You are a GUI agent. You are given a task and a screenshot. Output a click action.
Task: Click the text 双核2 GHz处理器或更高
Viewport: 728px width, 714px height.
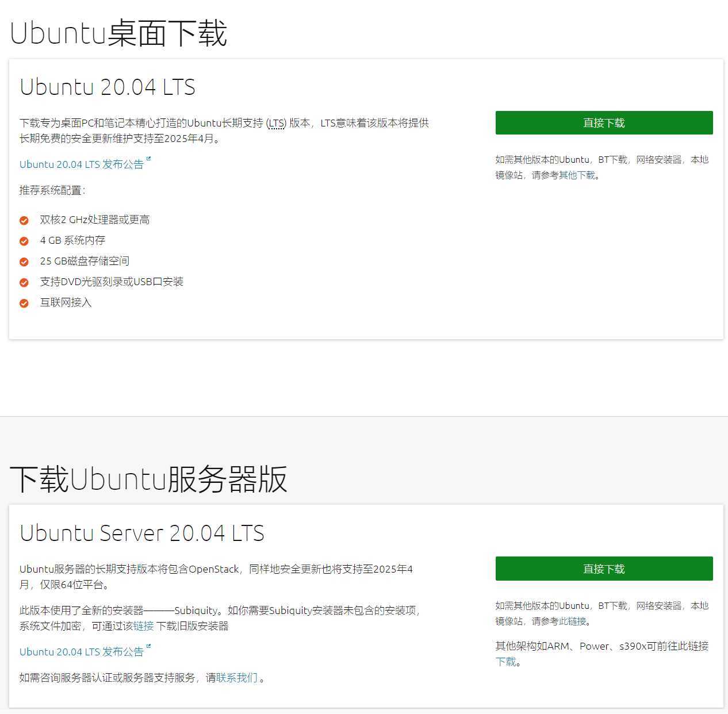pos(95,220)
